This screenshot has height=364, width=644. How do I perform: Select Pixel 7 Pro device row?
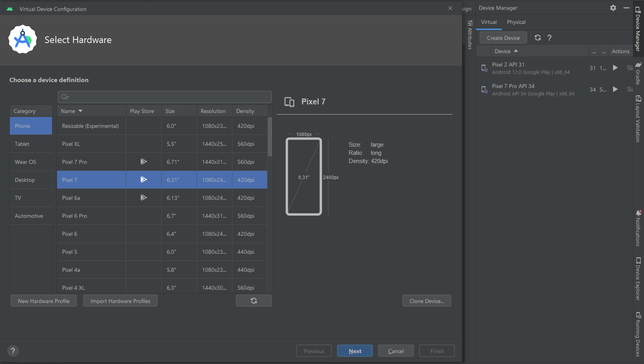point(162,162)
